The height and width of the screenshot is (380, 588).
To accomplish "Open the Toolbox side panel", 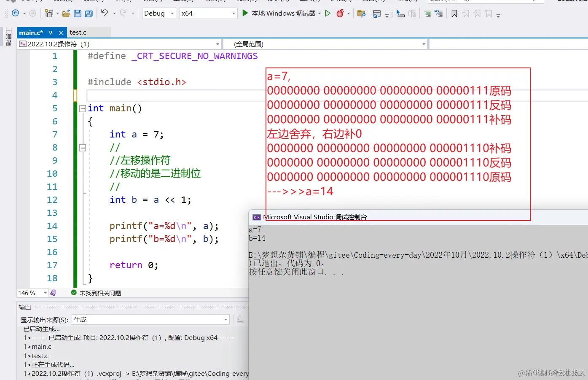I will 8,36.
